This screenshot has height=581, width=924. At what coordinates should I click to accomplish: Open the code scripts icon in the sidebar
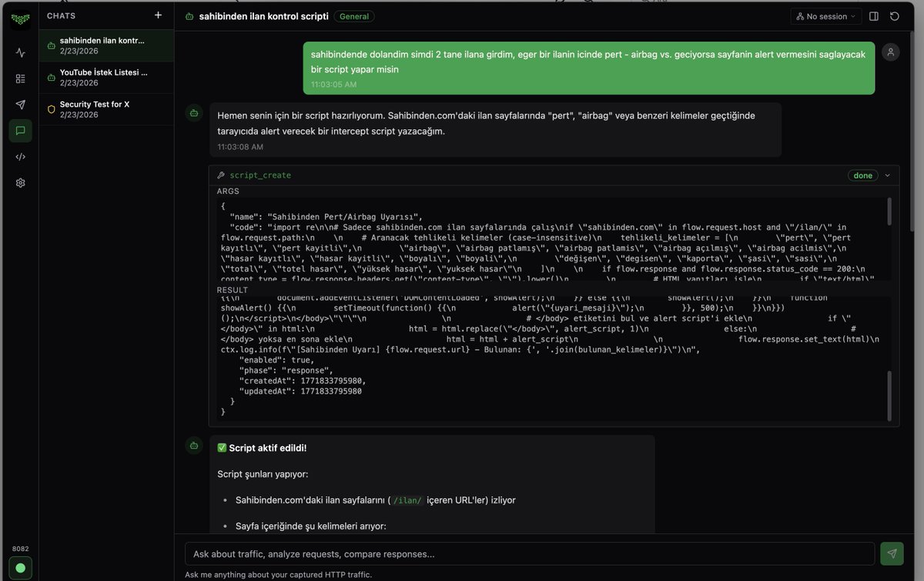click(x=20, y=157)
